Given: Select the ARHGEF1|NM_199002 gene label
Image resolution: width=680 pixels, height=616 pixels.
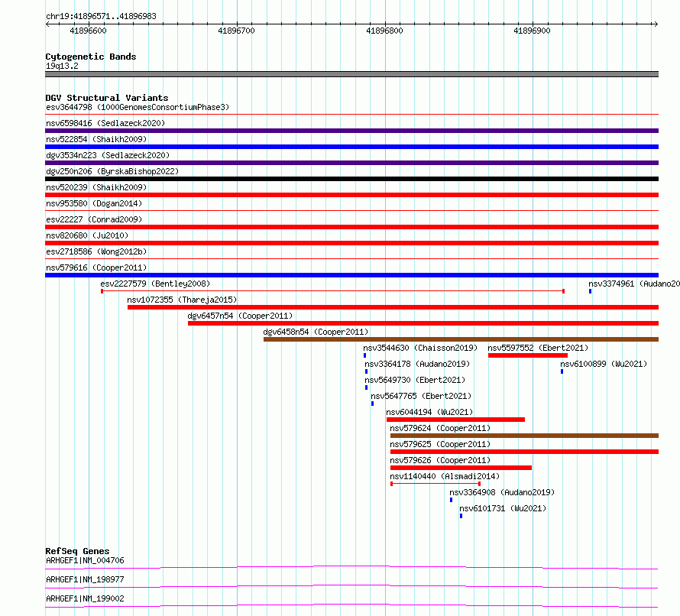Looking at the screenshot, I should [85, 598].
